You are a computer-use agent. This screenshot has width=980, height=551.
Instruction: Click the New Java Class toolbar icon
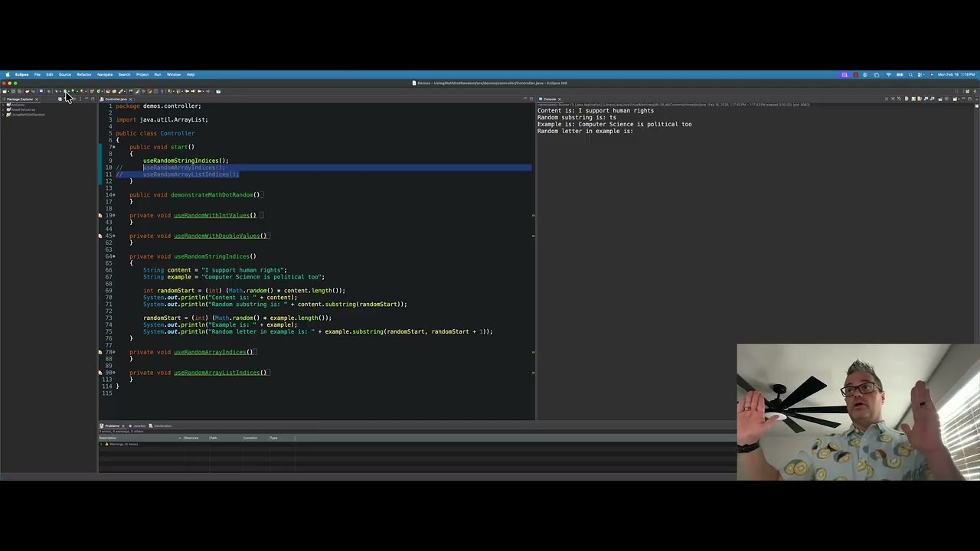point(99,91)
